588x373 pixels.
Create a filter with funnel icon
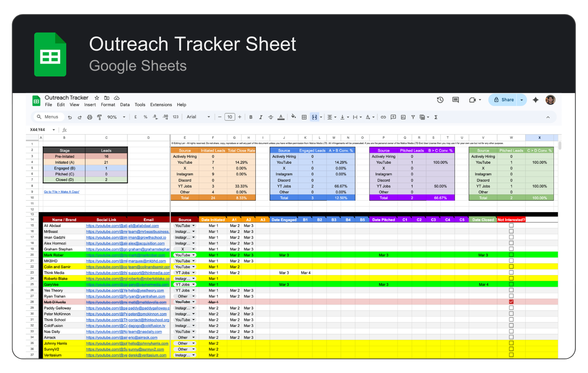click(413, 117)
